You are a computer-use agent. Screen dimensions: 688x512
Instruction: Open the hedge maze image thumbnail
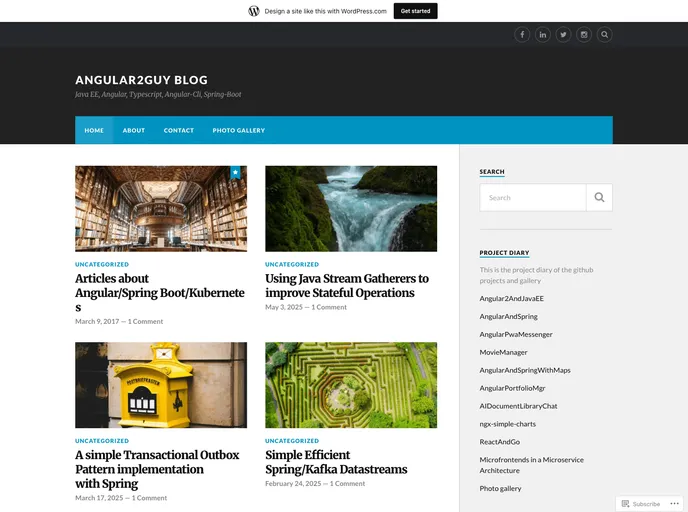[x=351, y=385]
